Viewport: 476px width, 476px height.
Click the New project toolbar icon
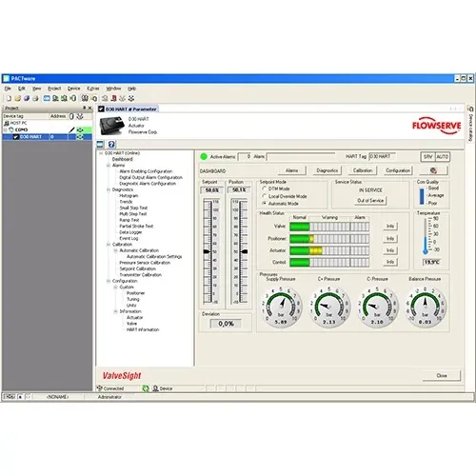[9, 98]
